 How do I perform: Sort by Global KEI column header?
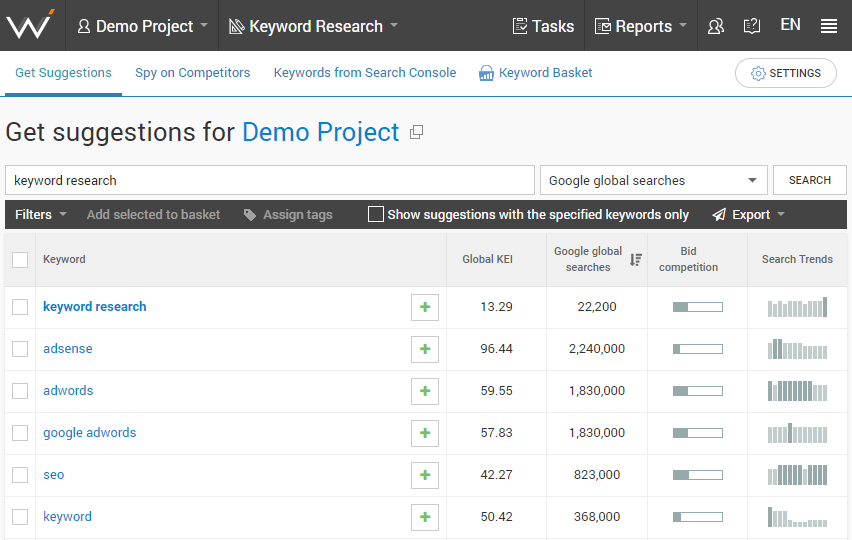[x=487, y=260]
